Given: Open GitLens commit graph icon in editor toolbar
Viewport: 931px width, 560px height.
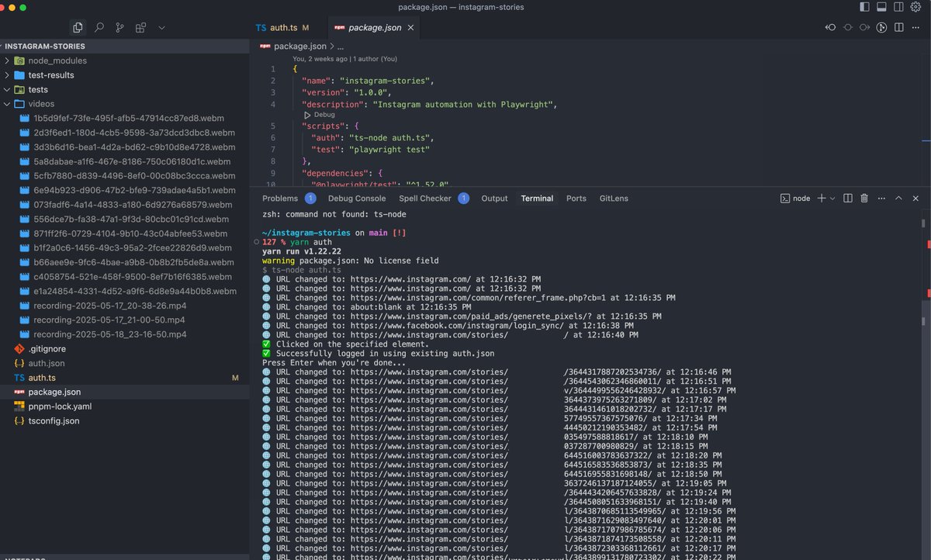Looking at the screenshot, I should point(881,27).
